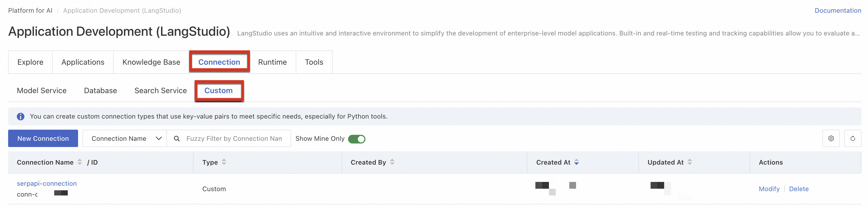Modify the serpapi-connection entry
The image size is (868, 209).
769,189
